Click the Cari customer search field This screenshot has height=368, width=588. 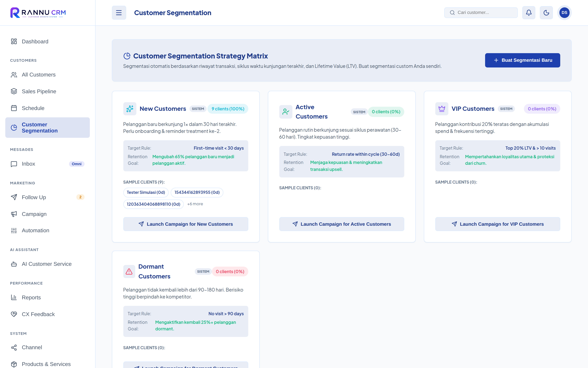[x=481, y=12]
